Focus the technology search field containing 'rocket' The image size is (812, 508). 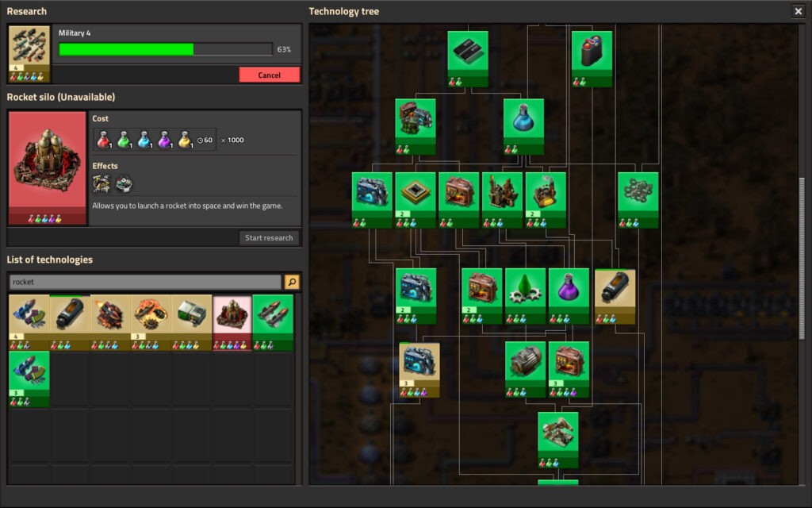145,282
